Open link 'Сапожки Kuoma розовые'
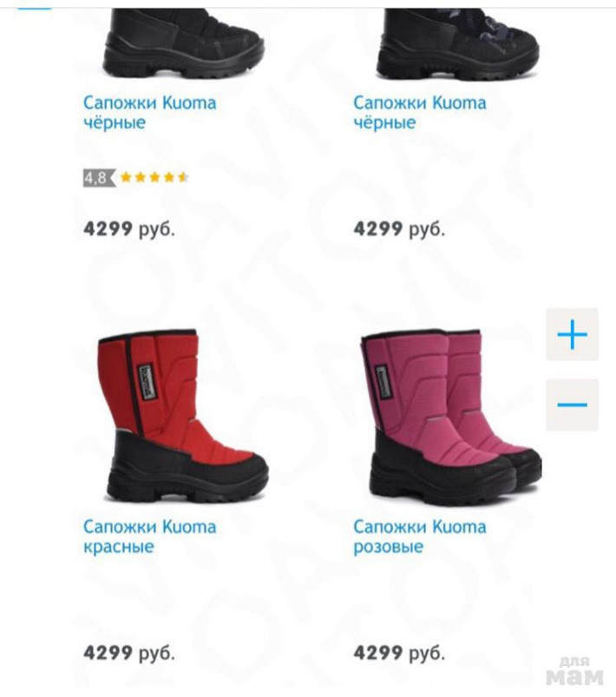 point(420,536)
